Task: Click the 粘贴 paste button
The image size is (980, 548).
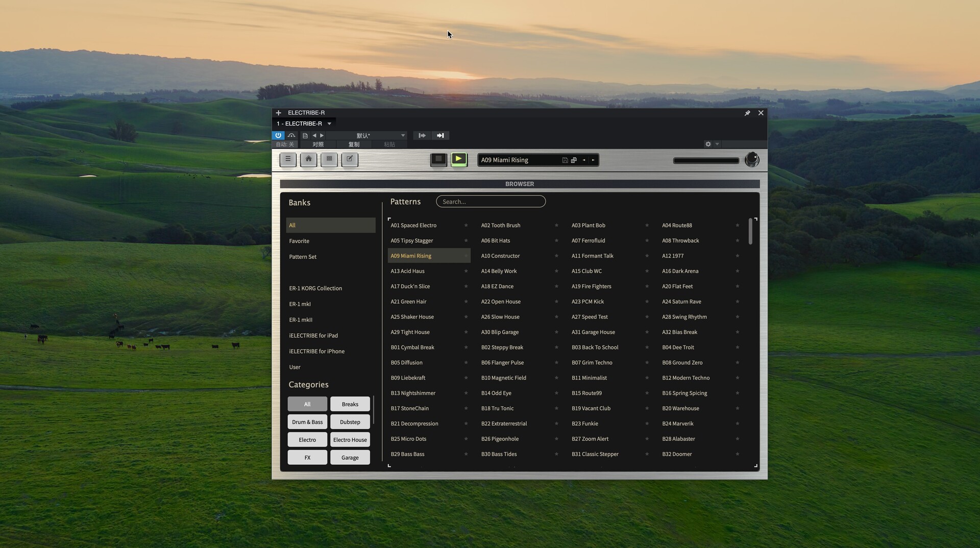Action: [389, 144]
